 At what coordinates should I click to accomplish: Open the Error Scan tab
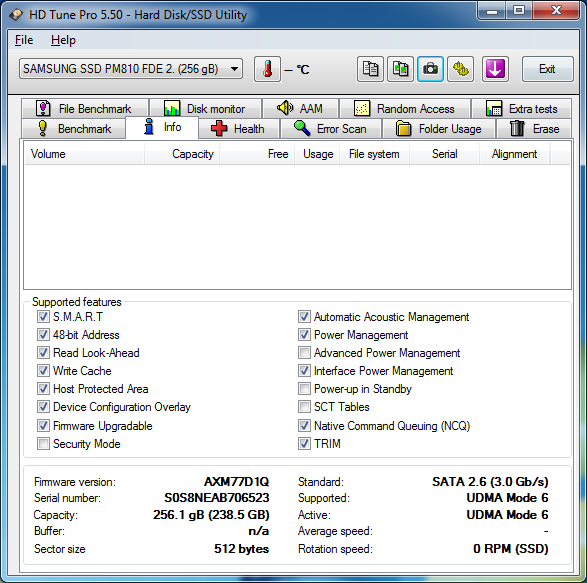[331, 129]
